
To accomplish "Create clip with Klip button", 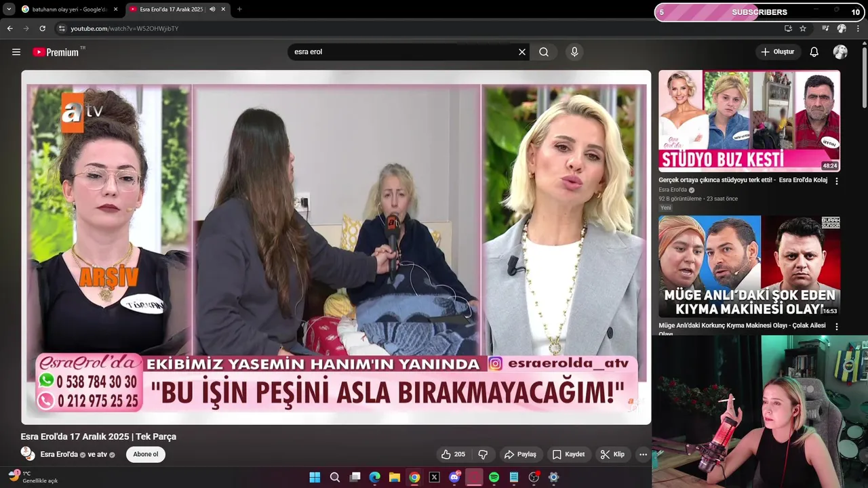I will (x=612, y=454).
